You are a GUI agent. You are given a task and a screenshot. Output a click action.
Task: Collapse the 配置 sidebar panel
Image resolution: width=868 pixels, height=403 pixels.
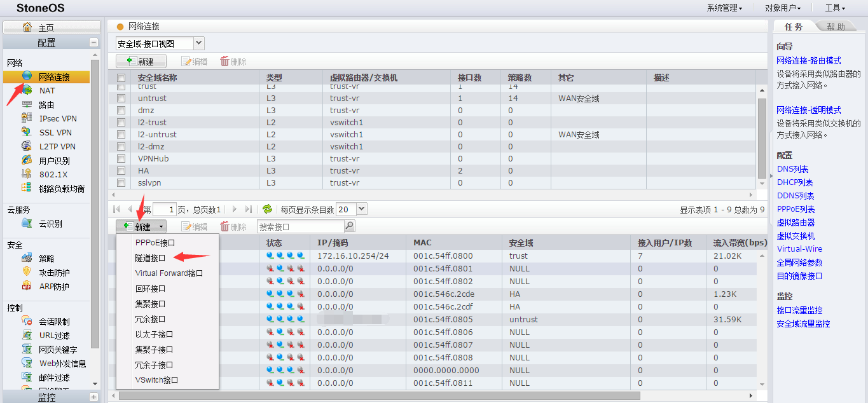94,43
